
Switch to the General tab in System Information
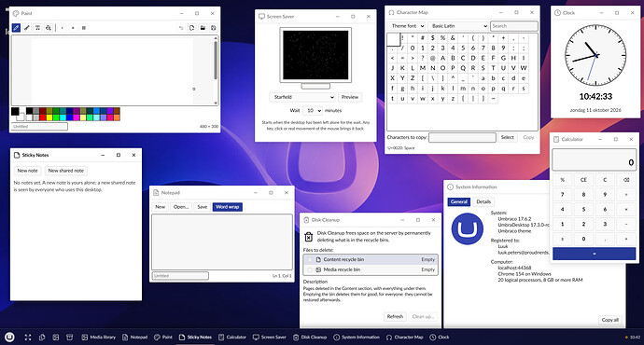coord(459,201)
